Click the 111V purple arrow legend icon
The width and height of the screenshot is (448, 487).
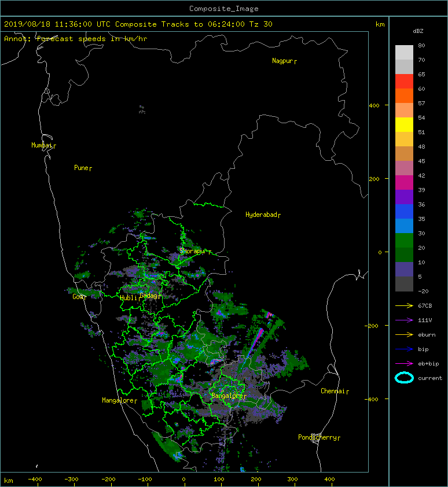click(x=404, y=320)
